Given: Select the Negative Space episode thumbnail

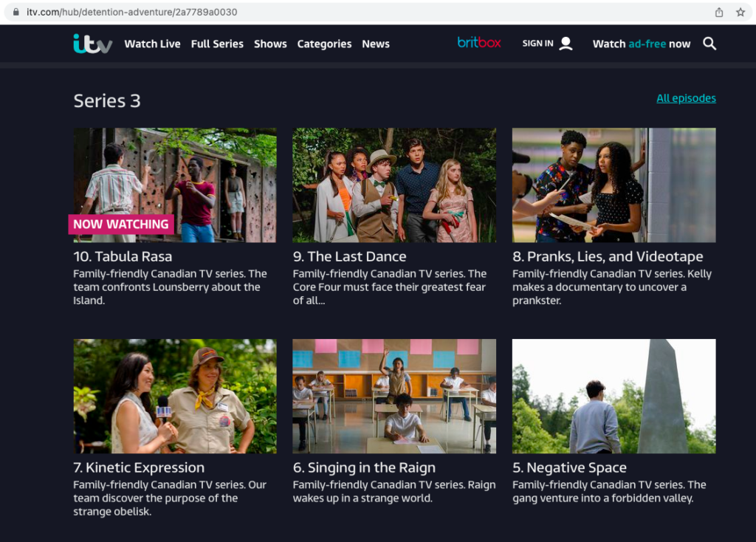Looking at the screenshot, I should pos(614,396).
